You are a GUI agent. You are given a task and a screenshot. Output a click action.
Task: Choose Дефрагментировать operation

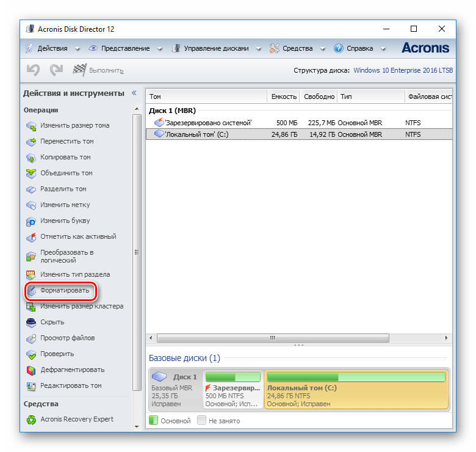click(x=73, y=370)
